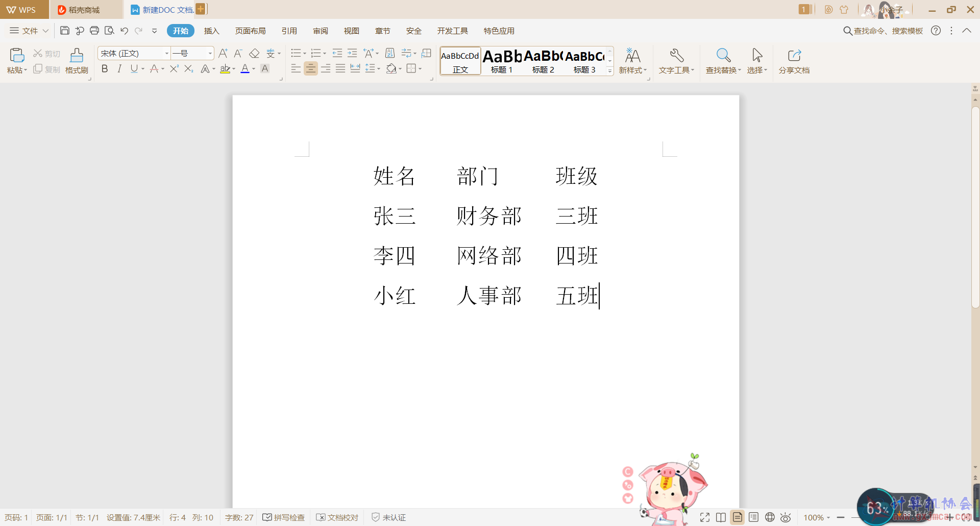Apply the 标题 2 heading style
Viewport: 980px width, 526px height.
point(543,61)
